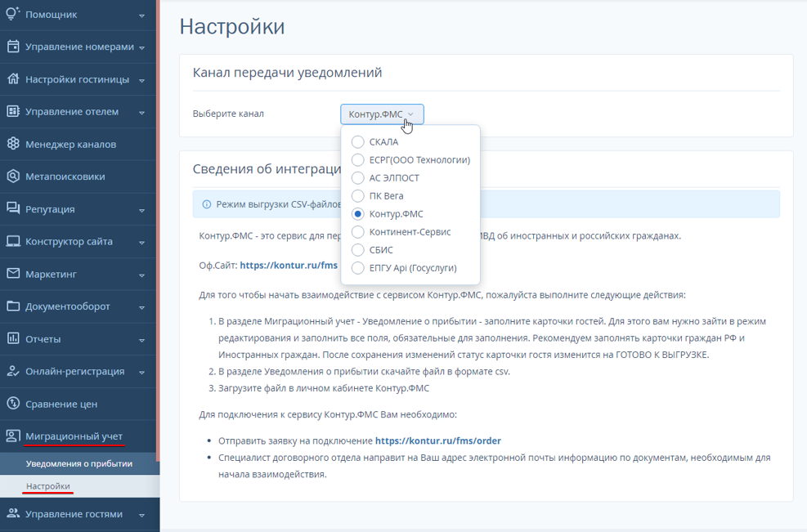Viewport: 807px width, 532px height.
Task: Click the chart icon for Отчеты
Action: [x=13, y=338]
